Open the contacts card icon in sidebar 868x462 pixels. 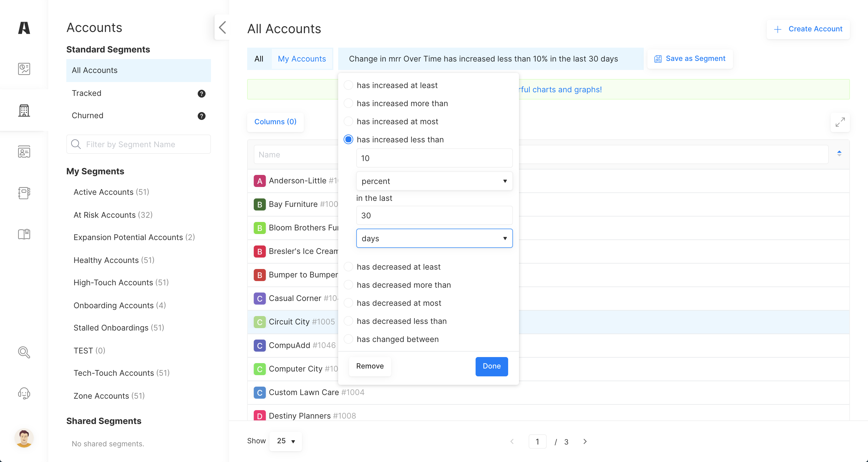(24, 152)
